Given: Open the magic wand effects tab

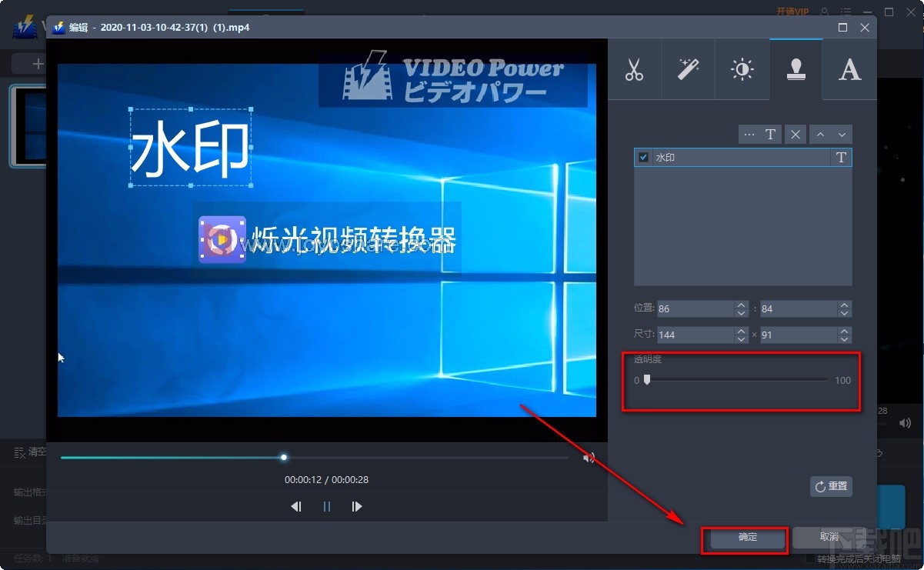Looking at the screenshot, I should (x=688, y=69).
